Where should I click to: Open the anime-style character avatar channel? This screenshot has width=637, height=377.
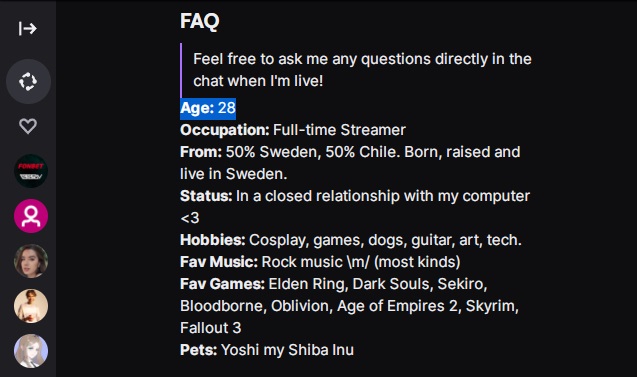coord(31,351)
